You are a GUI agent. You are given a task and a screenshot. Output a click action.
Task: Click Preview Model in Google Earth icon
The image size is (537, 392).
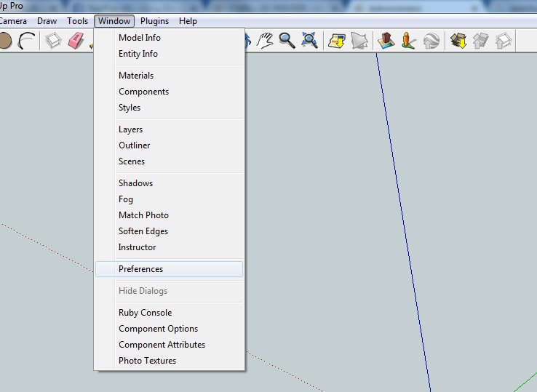[x=431, y=41]
